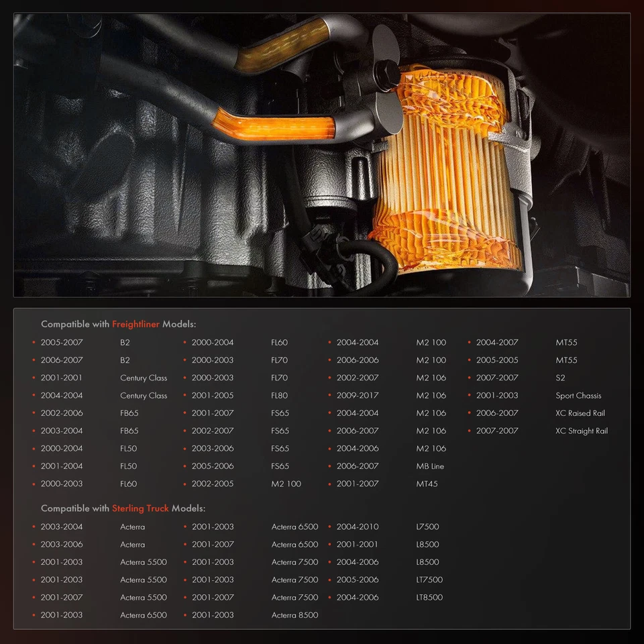Click 'FS65' beside 2005-2006

tap(280, 466)
